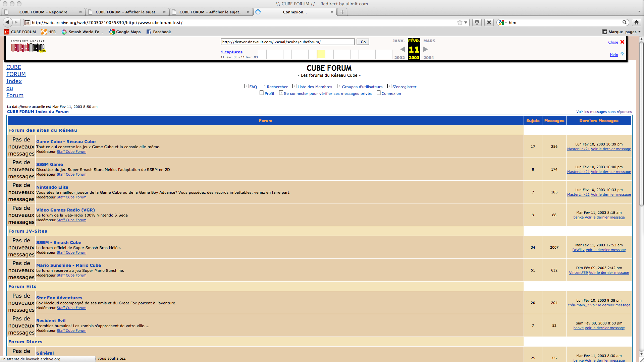Screen dimensions: 644x362
Task: Open the Facebook bookmark
Action: (159, 32)
